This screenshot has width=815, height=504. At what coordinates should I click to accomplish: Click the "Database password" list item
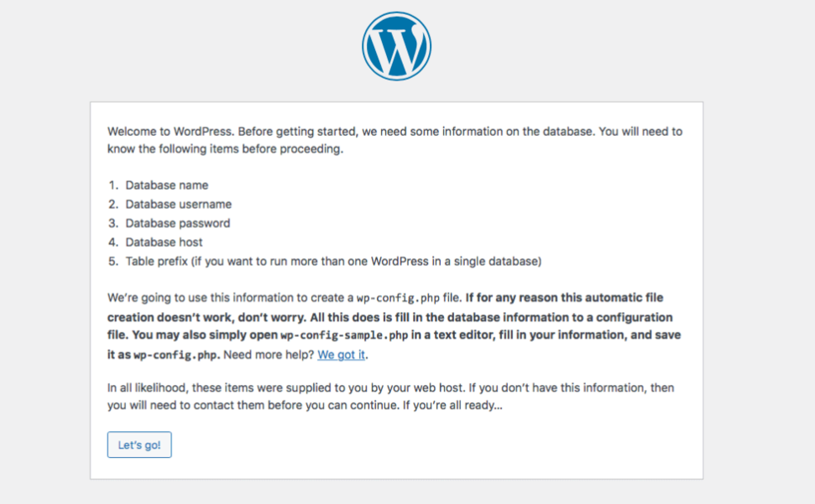tap(177, 223)
